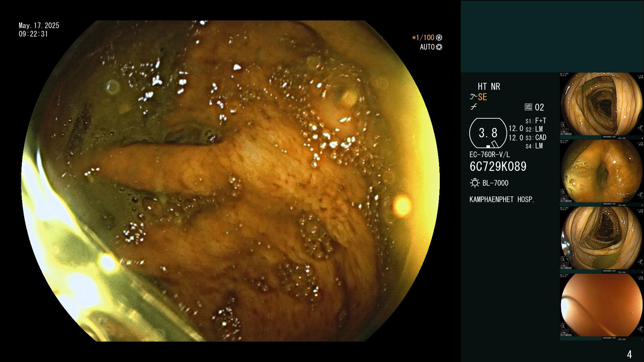
Task: Click the S1: F+T switch assignment
Action: [x=536, y=121]
